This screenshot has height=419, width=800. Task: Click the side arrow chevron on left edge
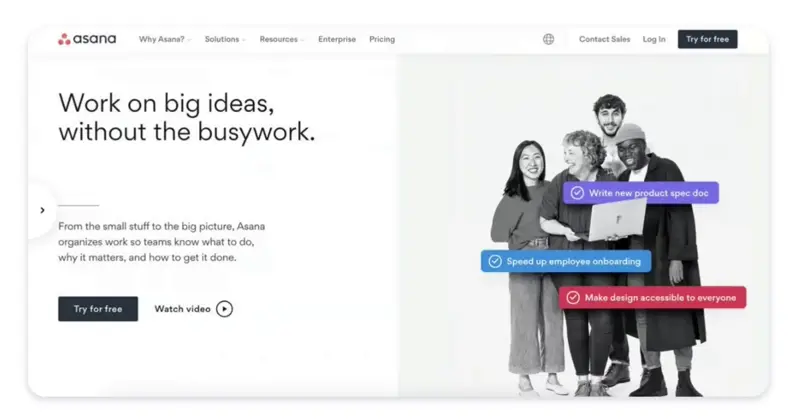[x=42, y=210]
